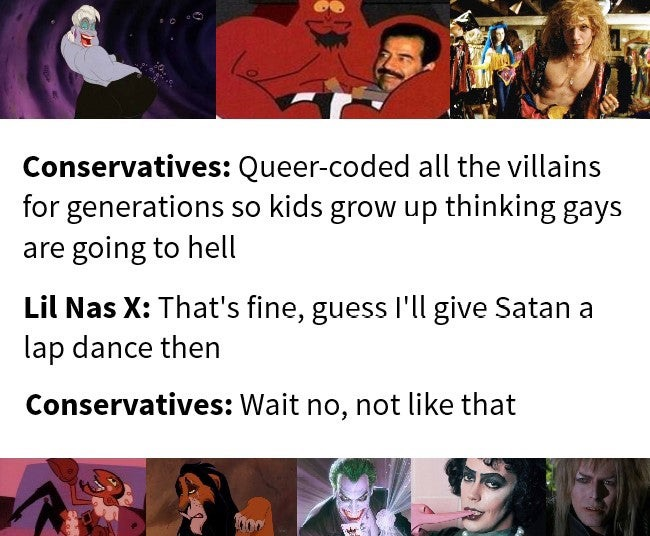Open the Joker cartoon image
This screenshot has width=650, height=536.
tap(354, 497)
